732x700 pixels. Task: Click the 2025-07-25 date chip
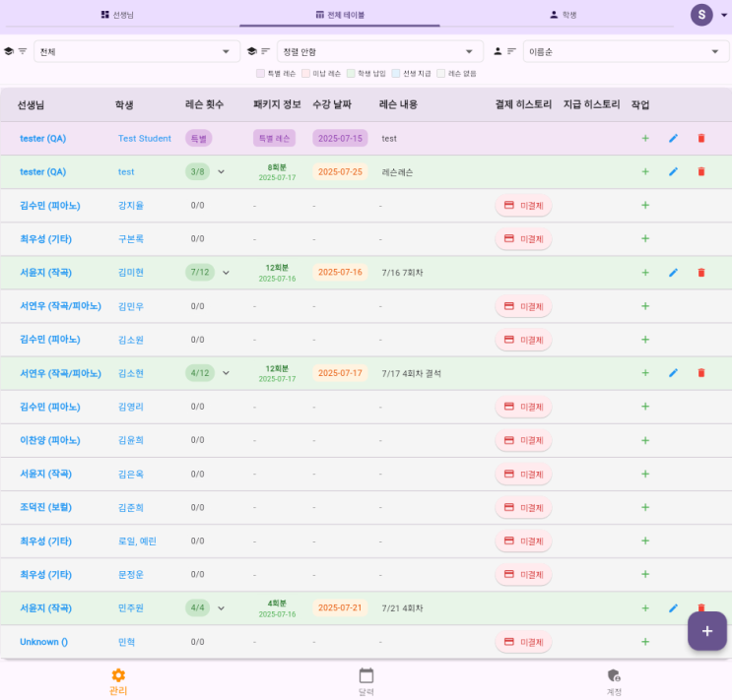click(340, 171)
